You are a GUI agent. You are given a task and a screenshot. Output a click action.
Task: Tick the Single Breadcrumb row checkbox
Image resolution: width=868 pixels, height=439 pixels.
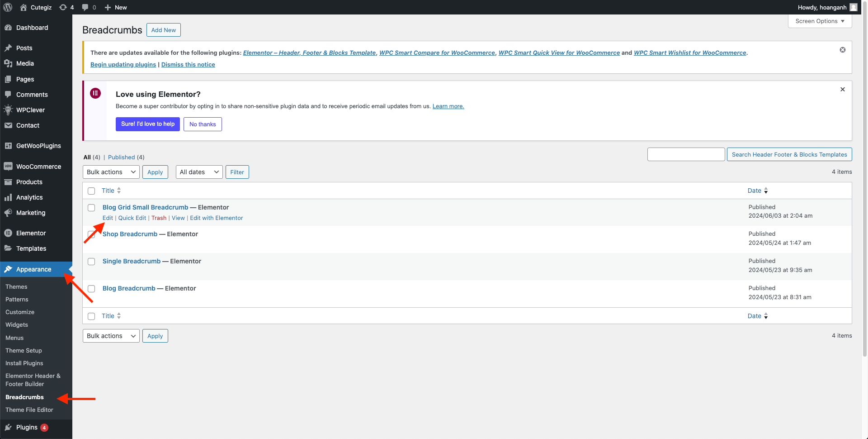(91, 262)
